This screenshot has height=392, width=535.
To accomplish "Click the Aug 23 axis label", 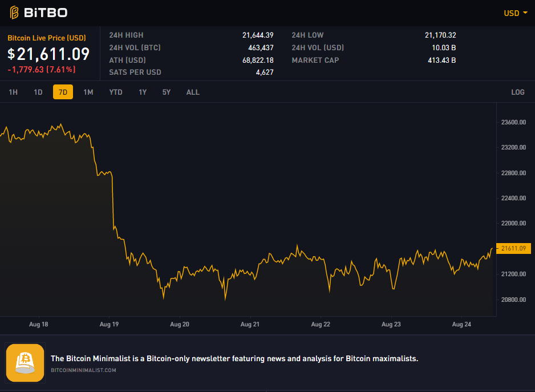I will tap(391, 325).
